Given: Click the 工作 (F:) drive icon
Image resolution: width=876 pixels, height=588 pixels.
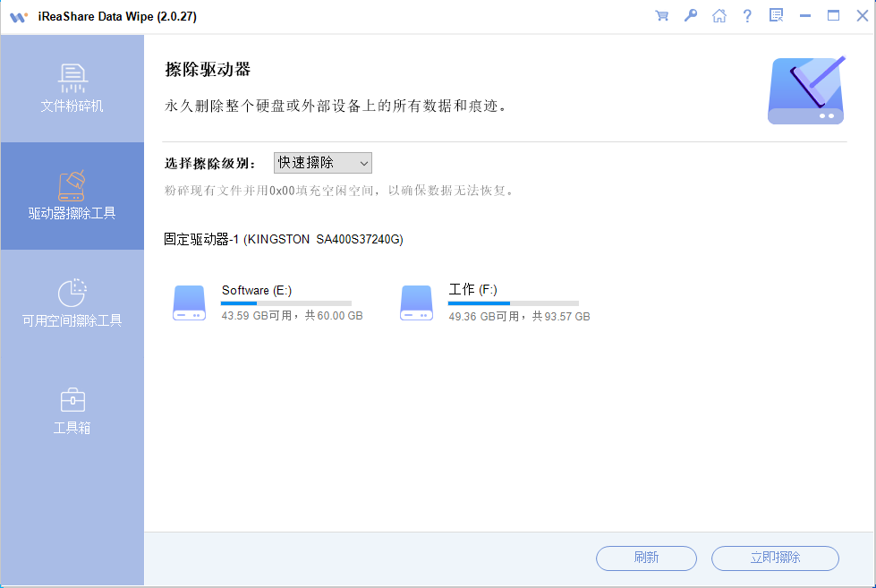Looking at the screenshot, I should (x=417, y=303).
